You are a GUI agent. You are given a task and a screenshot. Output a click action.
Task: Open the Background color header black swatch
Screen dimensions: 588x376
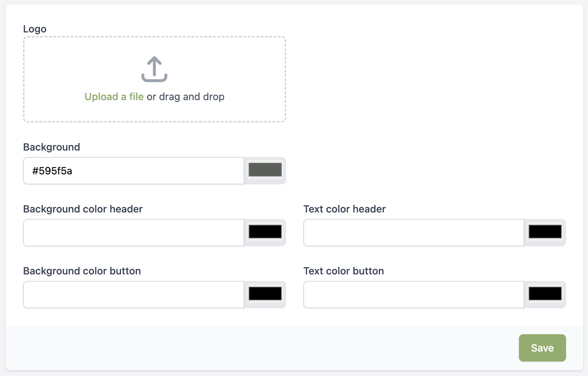[x=265, y=232]
